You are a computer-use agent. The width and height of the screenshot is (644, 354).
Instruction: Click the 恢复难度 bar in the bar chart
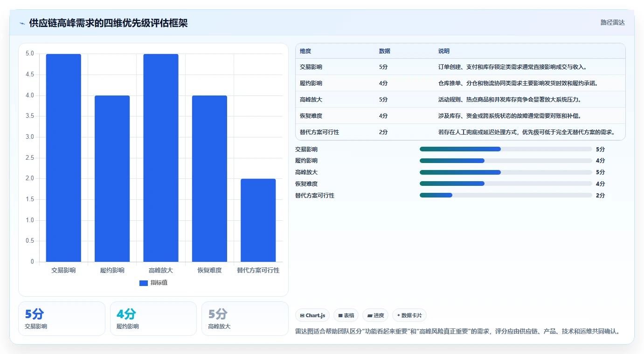click(209, 178)
